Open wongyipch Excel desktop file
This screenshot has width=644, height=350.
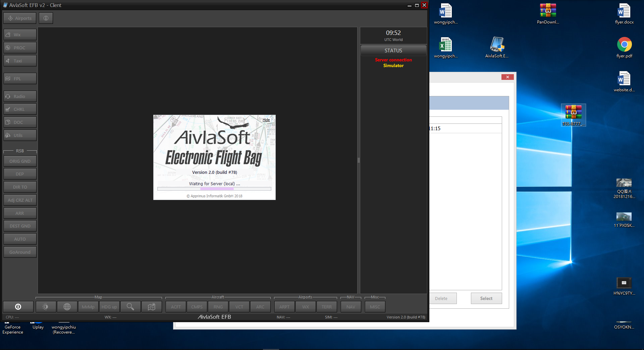tap(446, 48)
